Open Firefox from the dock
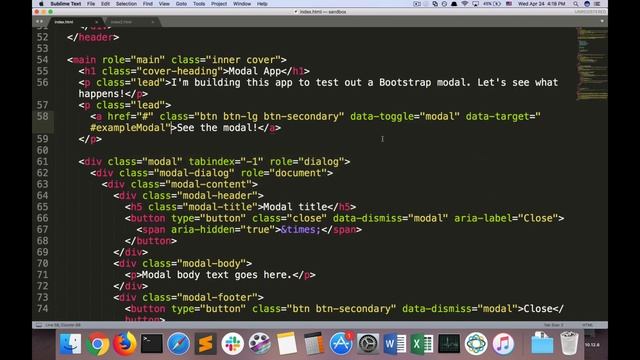 tap(124, 344)
